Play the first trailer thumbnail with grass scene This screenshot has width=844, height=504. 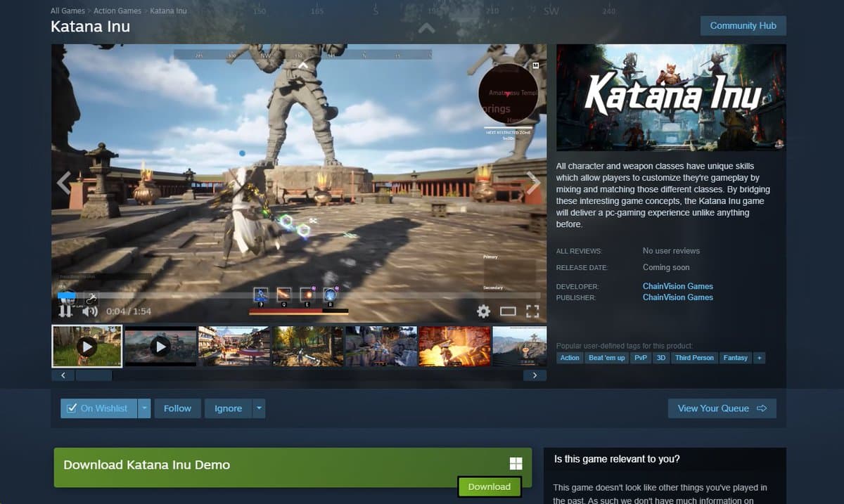tap(87, 346)
